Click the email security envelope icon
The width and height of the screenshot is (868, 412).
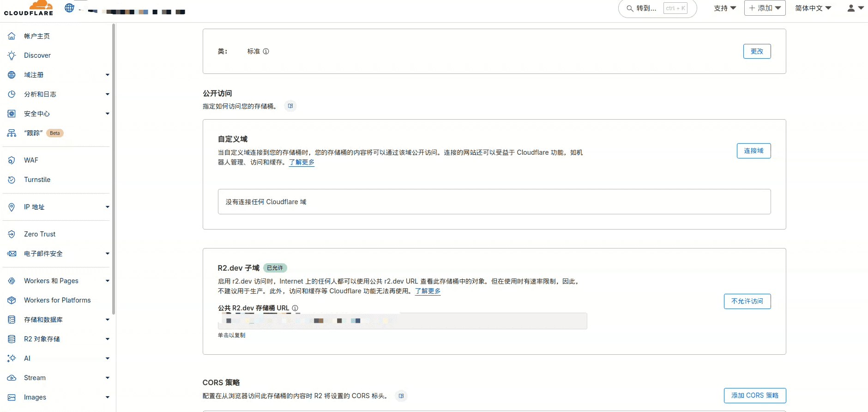12,254
